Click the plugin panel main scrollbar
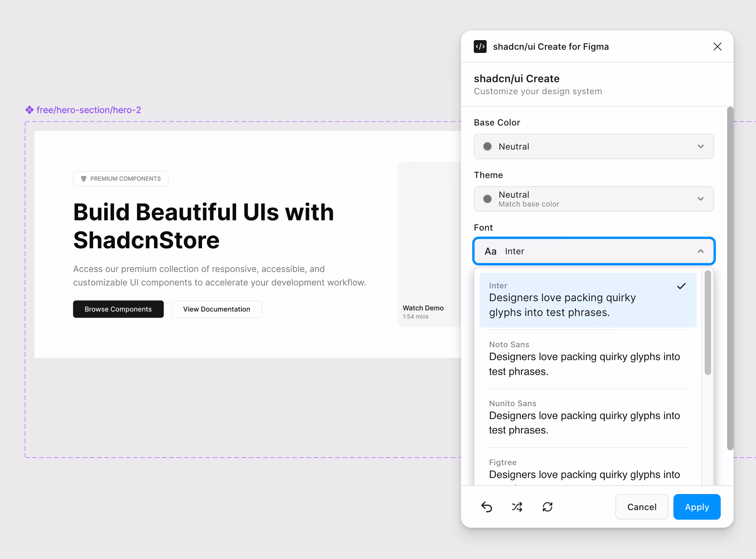The image size is (756, 559). (730, 278)
